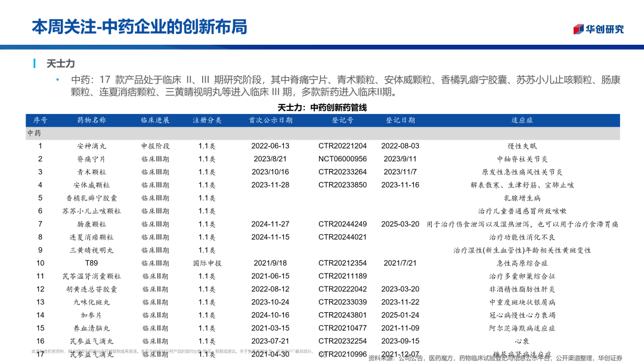Select the 临床进展 column header

point(155,121)
